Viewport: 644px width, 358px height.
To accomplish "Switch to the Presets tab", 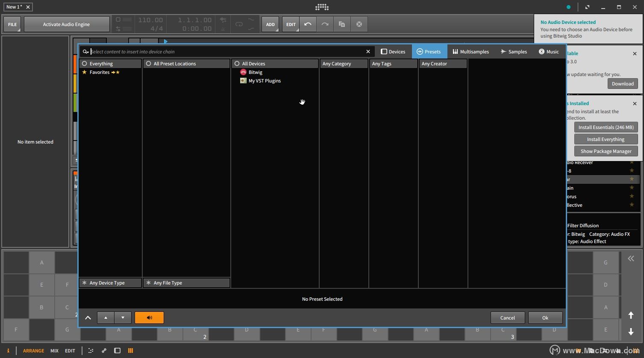I will tap(429, 52).
